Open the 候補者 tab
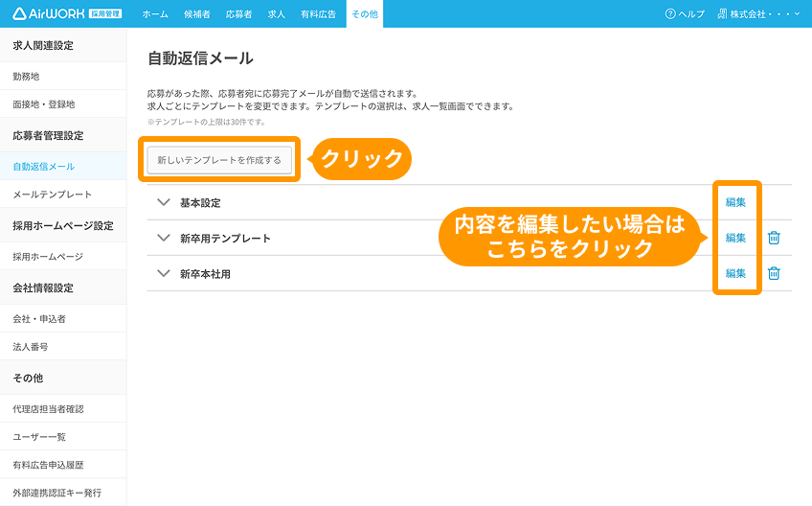This screenshot has height=506, width=812. click(x=197, y=14)
